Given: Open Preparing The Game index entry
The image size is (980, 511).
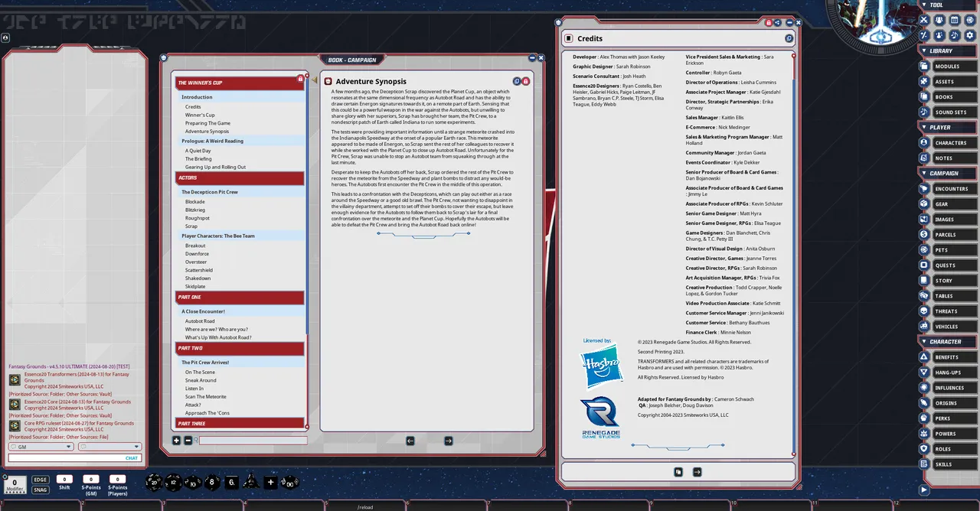Looking at the screenshot, I should [207, 123].
